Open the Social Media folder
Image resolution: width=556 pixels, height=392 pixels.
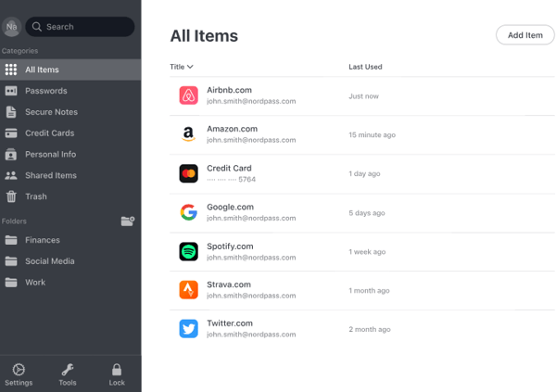[49, 261]
